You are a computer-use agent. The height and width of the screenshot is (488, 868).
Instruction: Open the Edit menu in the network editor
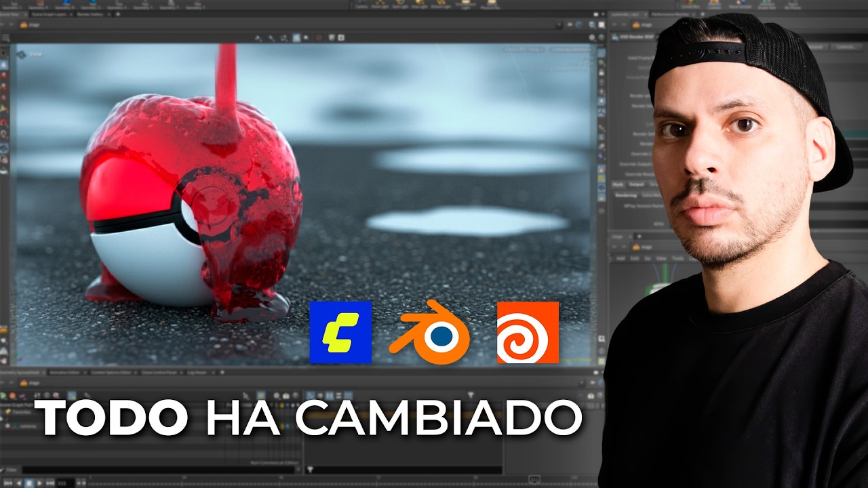click(635, 258)
